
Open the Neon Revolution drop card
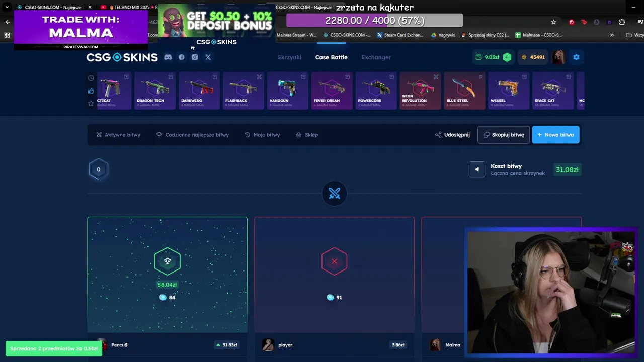tap(420, 90)
